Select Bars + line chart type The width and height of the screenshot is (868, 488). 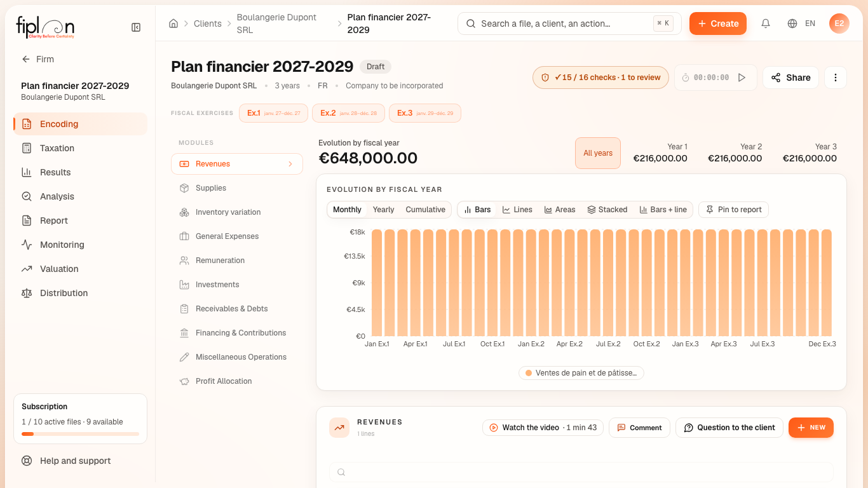point(663,210)
